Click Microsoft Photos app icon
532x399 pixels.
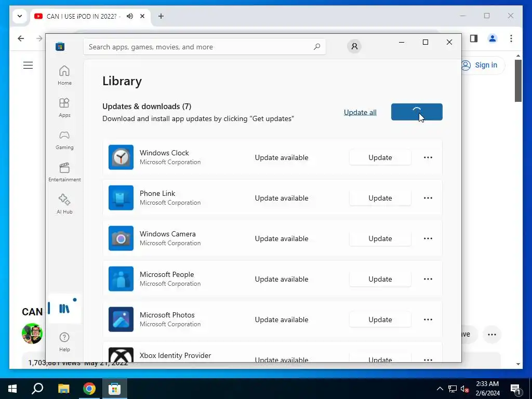121,320
